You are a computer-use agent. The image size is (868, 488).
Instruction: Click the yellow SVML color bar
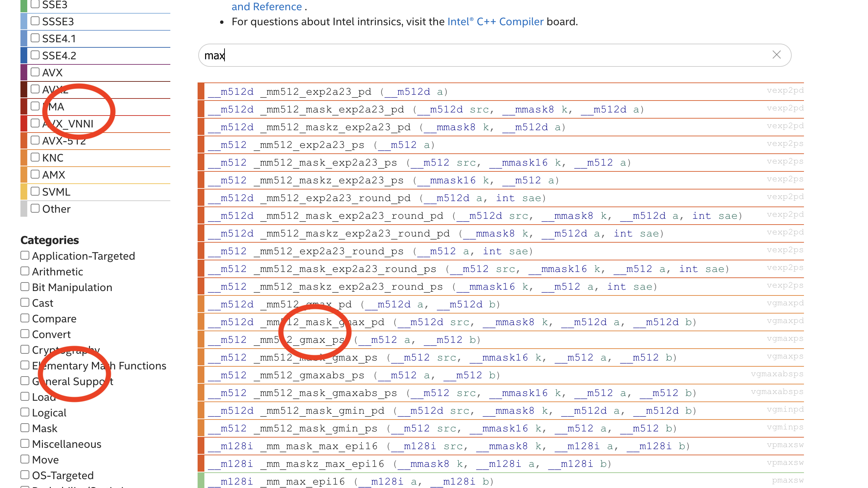(x=24, y=192)
